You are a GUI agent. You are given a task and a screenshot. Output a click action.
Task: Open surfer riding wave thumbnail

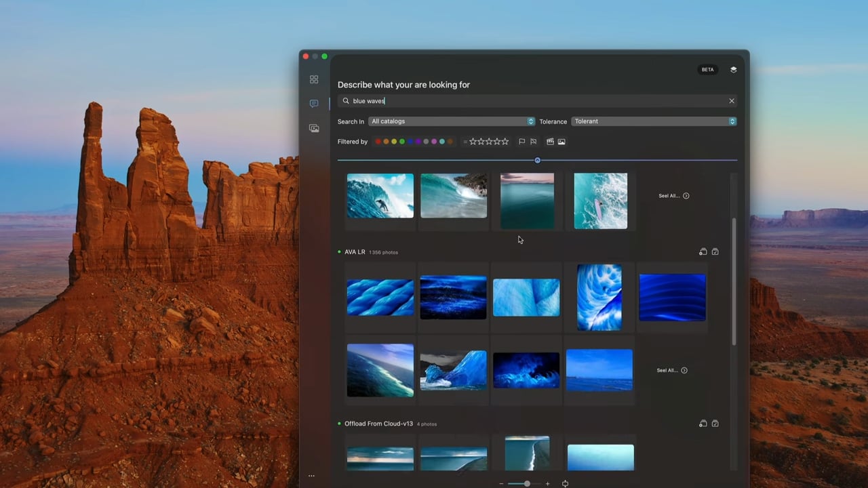point(380,196)
